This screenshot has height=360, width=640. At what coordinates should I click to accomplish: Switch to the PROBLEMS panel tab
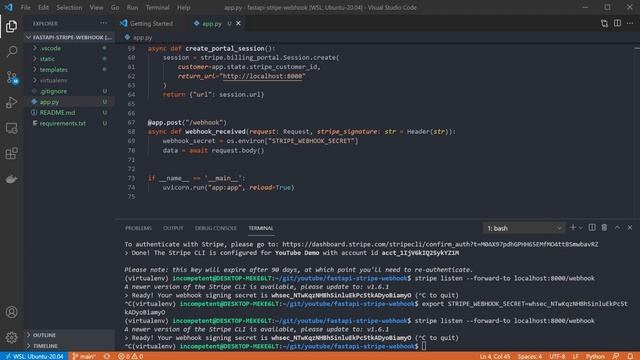[x=138, y=228]
